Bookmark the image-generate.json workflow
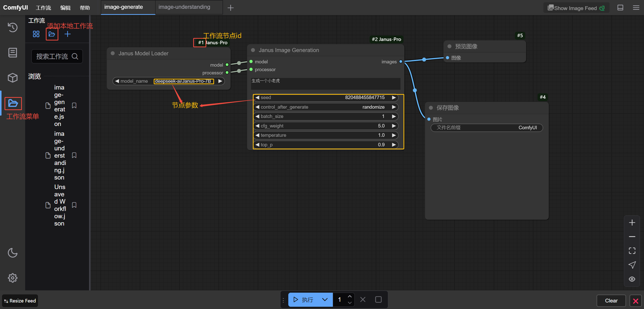This screenshot has width=644, height=309. click(x=74, y=105)
